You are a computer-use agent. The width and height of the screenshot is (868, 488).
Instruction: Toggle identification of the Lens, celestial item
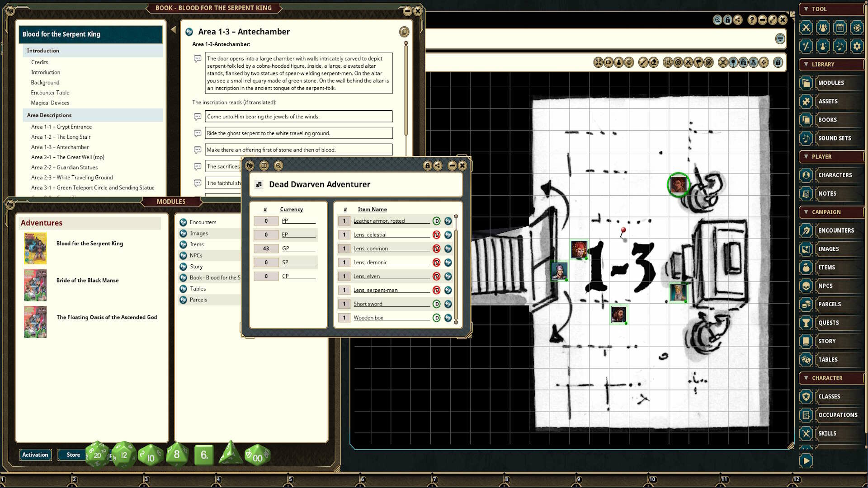[436, 235]
